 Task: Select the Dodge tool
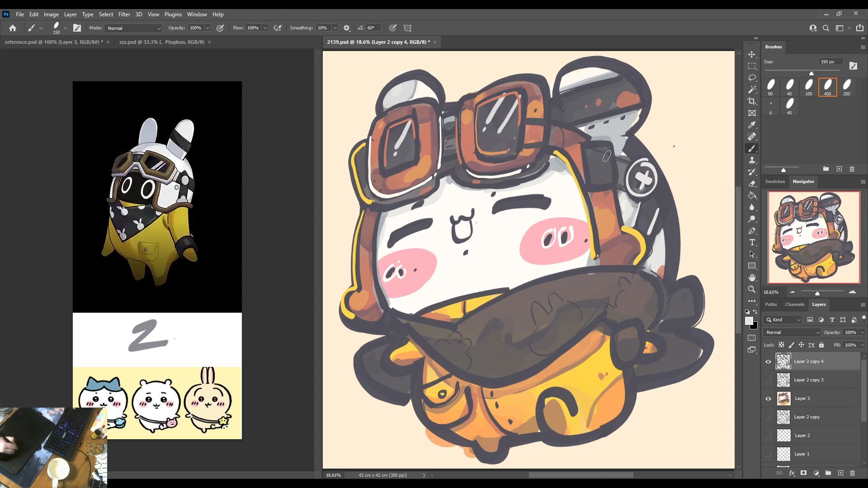tap(752, 219)
